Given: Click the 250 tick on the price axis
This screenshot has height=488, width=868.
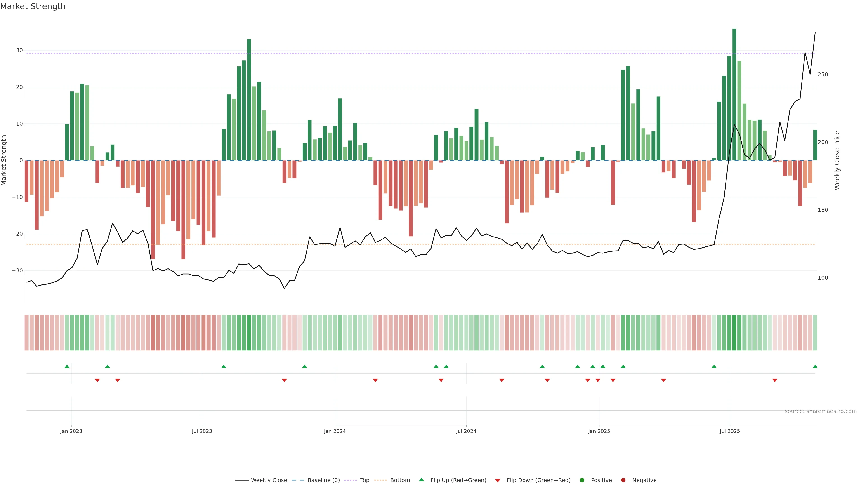Looking at the screenshot, I should point(823,74).
